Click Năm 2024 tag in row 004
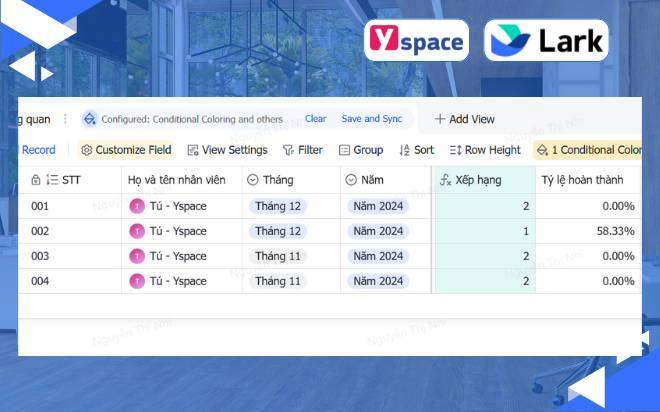 (x=378, y=281)
